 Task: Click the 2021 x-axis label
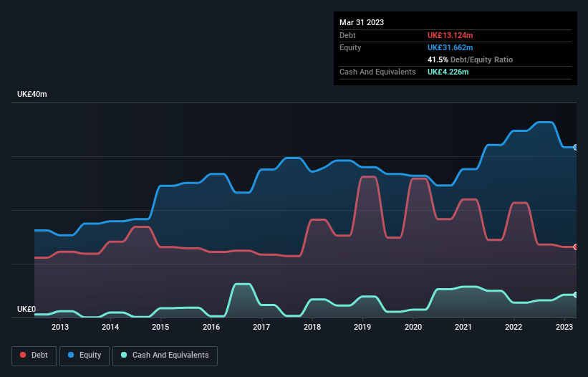click(x=463, y=327)
